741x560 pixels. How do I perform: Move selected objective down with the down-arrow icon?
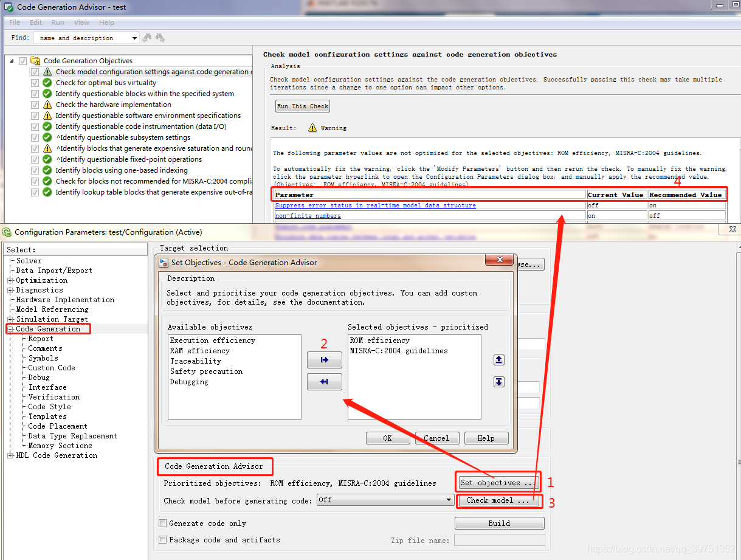point(498,382)
